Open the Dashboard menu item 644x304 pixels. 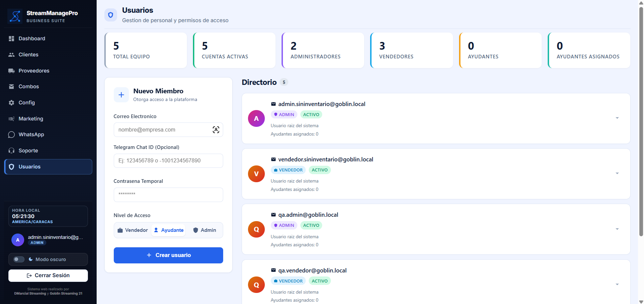(48, 39)
